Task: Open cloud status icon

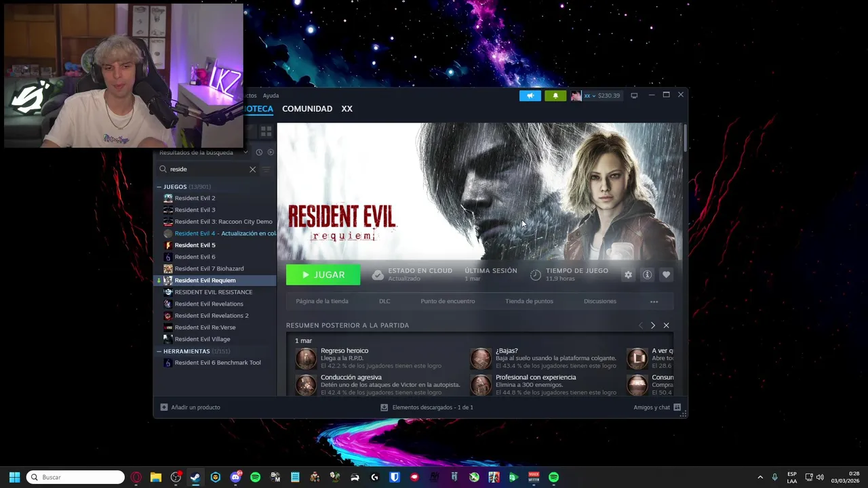Action: pyautogui.click(x=378, y=274)
